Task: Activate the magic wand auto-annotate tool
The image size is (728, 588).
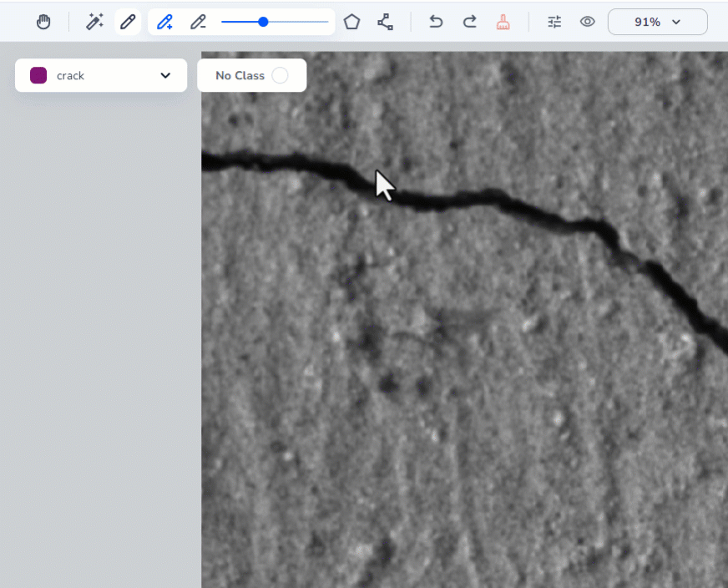Action: point(94,22)
